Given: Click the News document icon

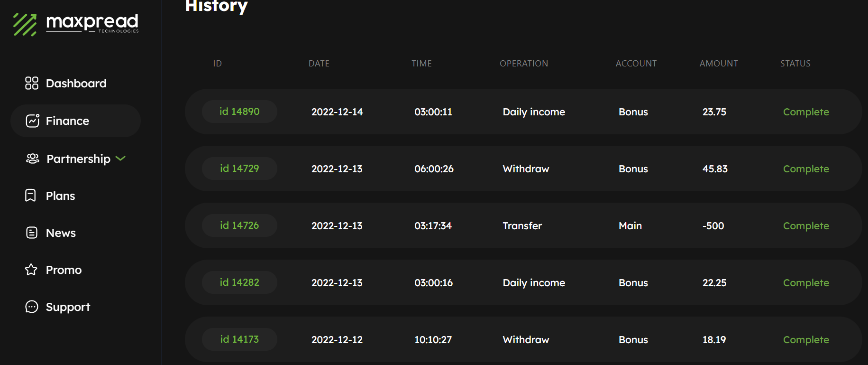Looking at the screenshot, I should click(x=32, y=233).
